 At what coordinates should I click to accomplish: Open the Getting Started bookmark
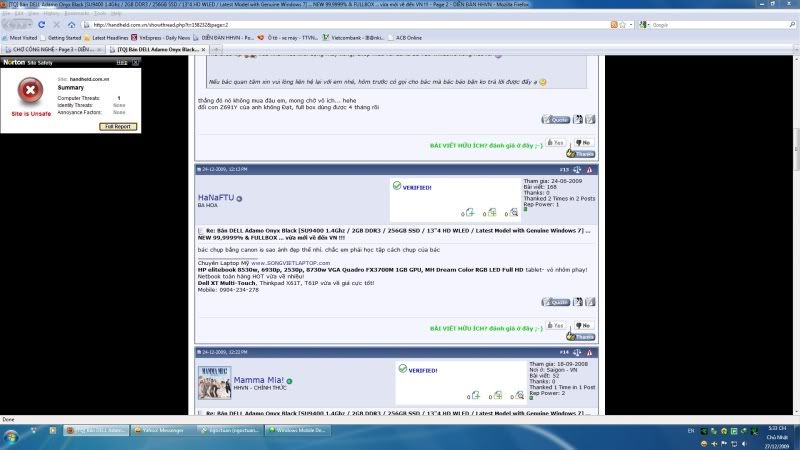61,38
